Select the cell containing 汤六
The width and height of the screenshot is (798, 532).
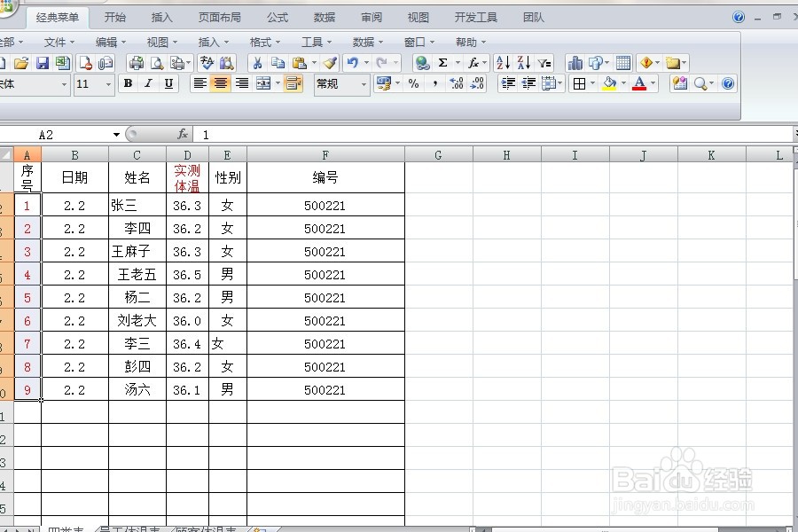pos(137,389)
